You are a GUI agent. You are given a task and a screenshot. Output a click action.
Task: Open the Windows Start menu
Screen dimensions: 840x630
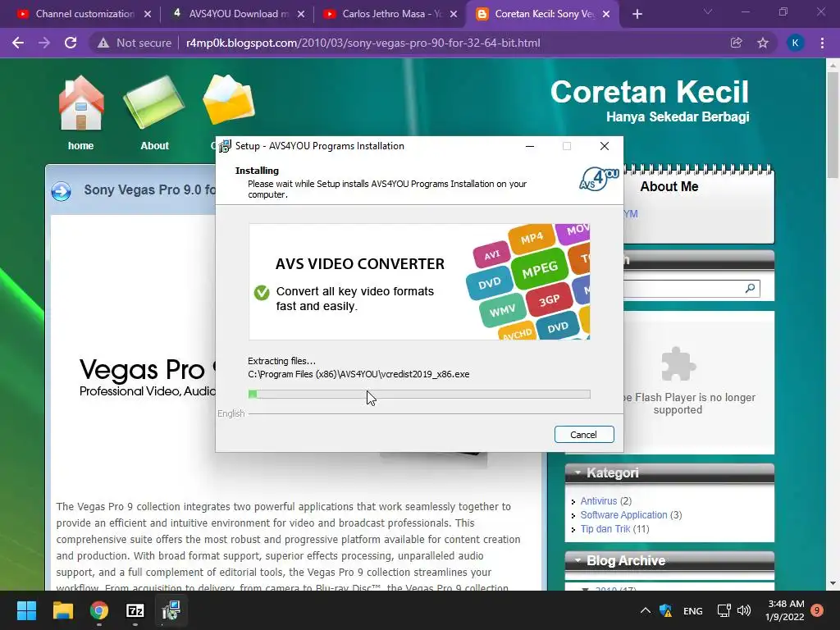pyautogui.click(x=26, y=610)
